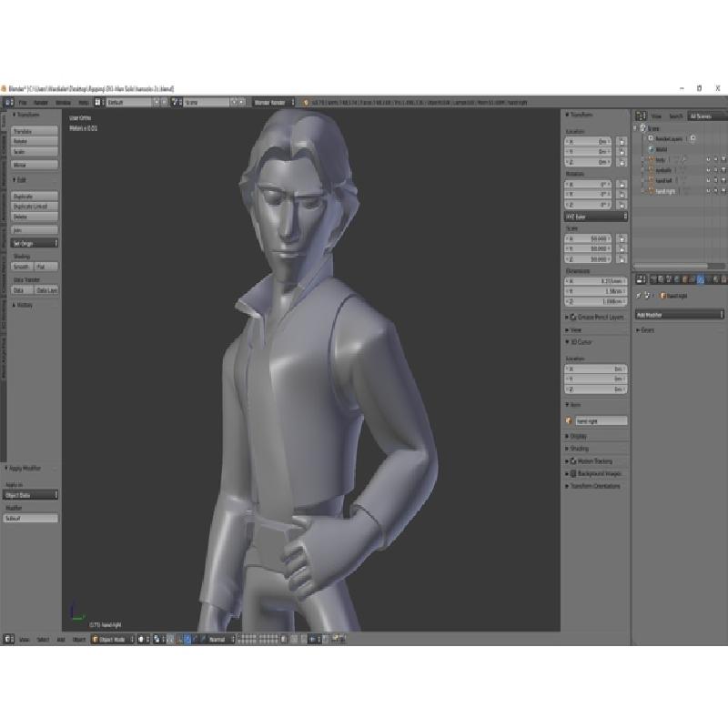
Task: Expand the Transform Orientations panel
Action: [593, 486]
